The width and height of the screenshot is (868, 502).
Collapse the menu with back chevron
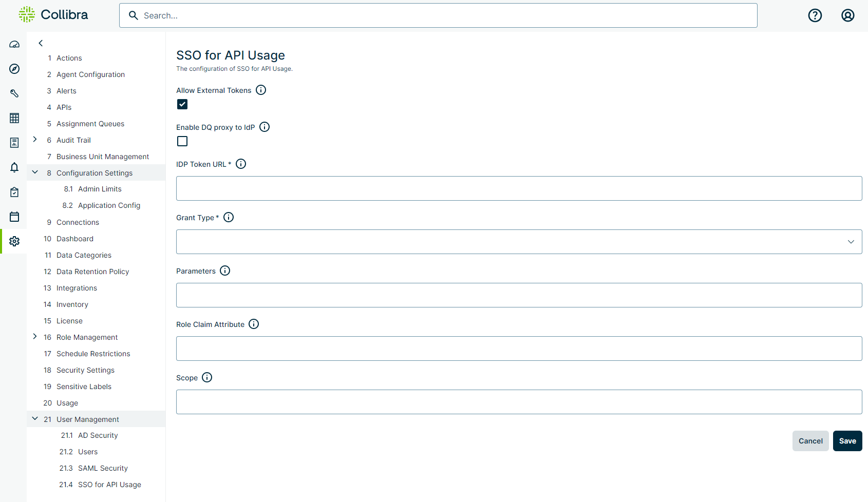(41, 43)
